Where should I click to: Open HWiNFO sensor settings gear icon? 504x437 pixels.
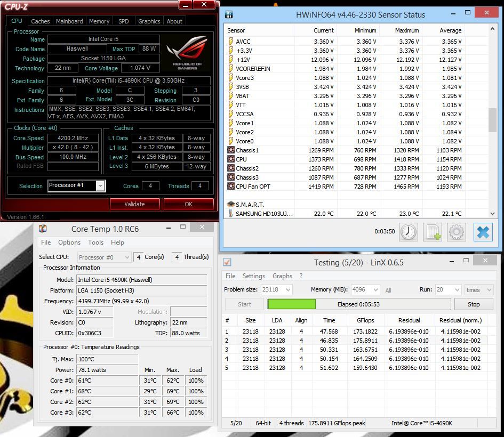point(457,232)
